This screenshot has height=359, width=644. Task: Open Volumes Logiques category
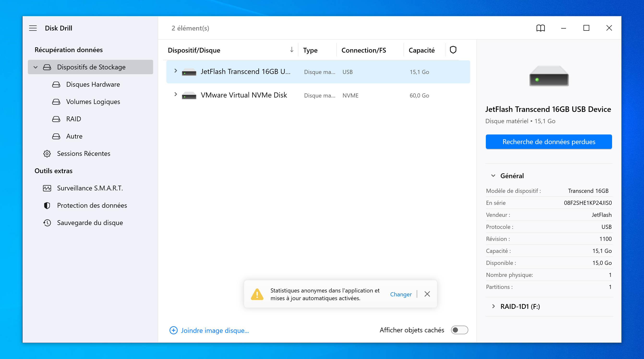(x=93, y=102)
